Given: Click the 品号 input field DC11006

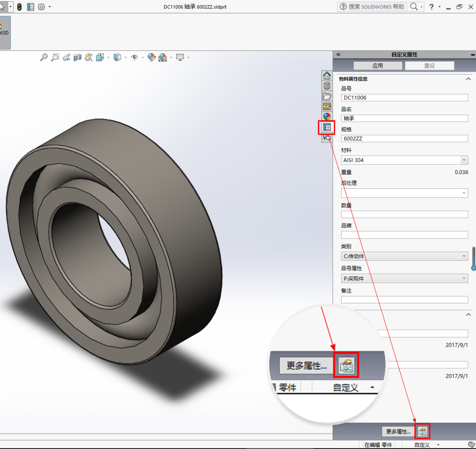Looking at the screenshot, I should point(404,98).
